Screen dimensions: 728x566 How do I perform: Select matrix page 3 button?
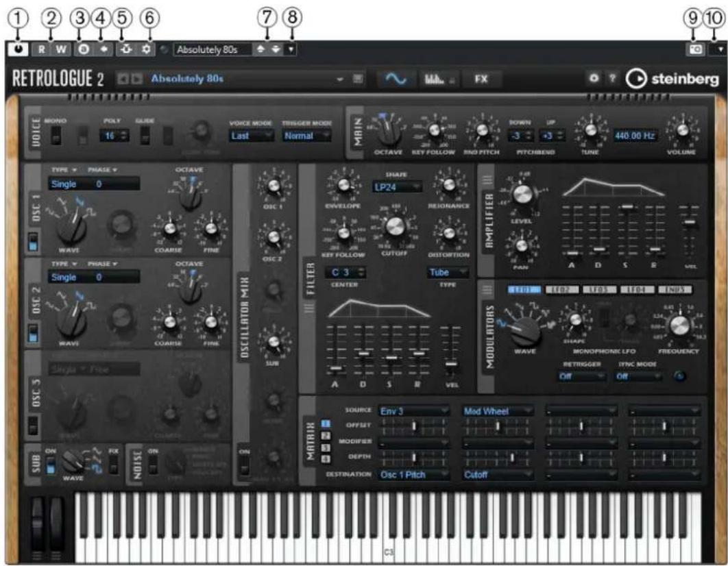tap(326, 447)
